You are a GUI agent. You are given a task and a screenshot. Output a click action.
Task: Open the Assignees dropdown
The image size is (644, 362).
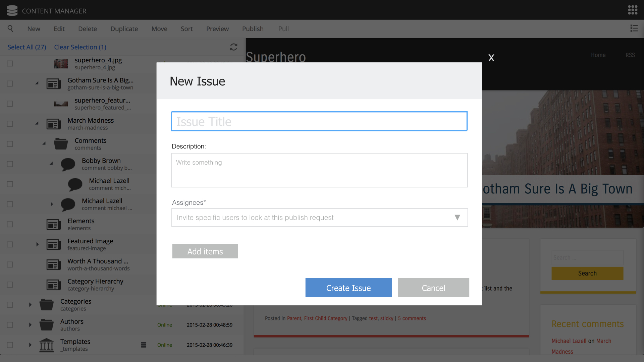(x=320, y=218)
